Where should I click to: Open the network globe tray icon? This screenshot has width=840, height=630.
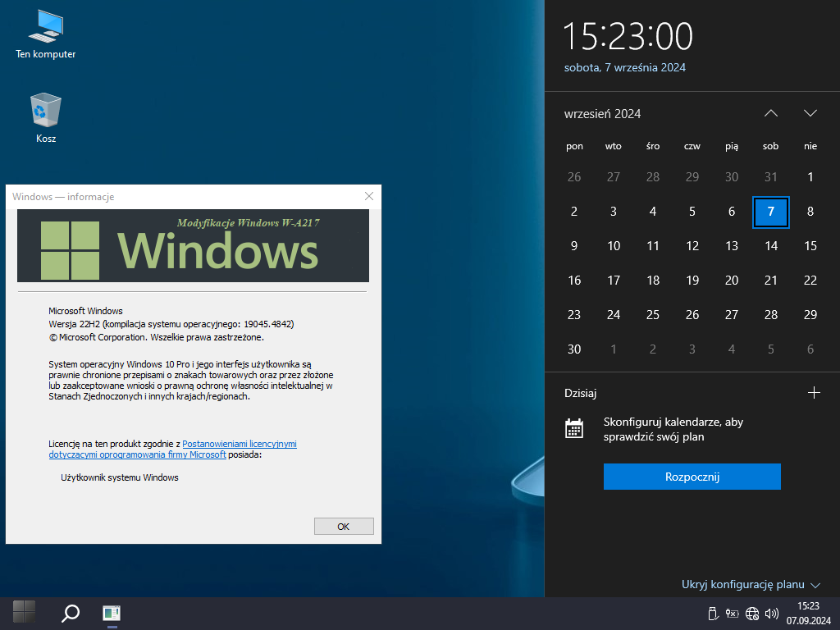(x=752, y=613)
